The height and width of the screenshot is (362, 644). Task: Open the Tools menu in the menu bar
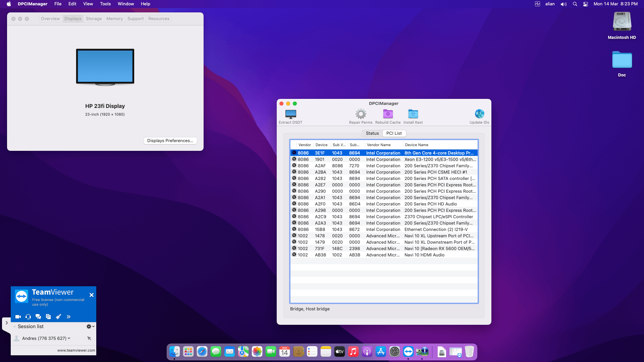tap(105, 4)
